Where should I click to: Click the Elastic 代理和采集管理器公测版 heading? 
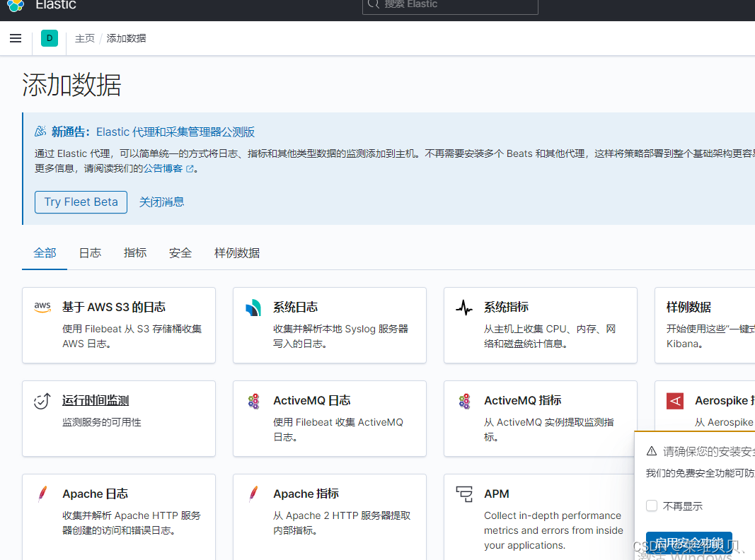coord(175,132)
